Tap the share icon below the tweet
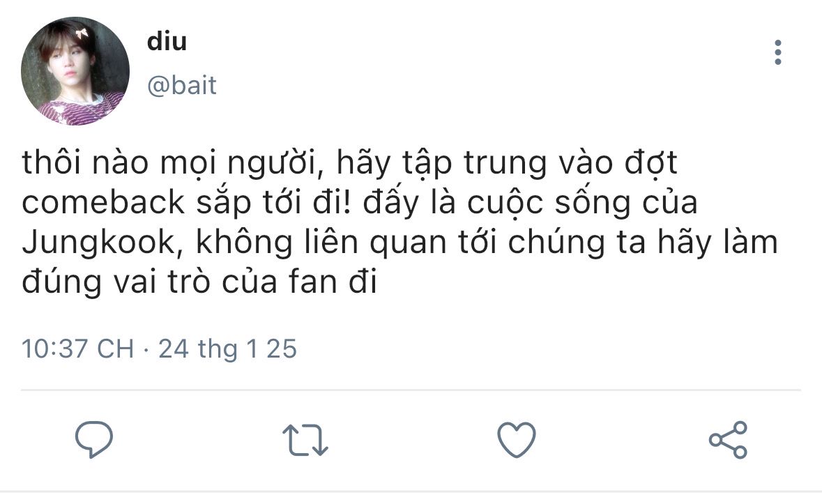This screenshot has width=822, height=504. pos(728,440)
